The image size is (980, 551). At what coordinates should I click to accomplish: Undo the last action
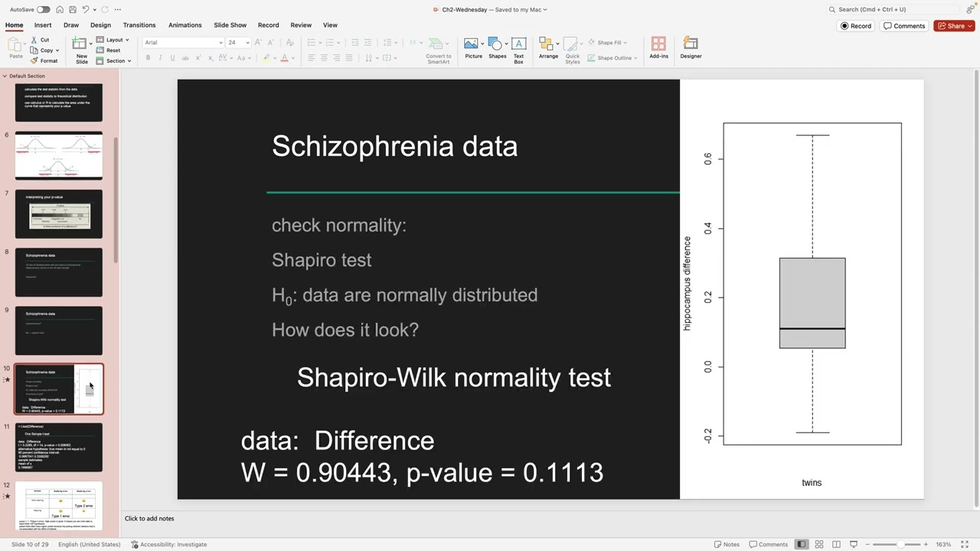point(86,10)
